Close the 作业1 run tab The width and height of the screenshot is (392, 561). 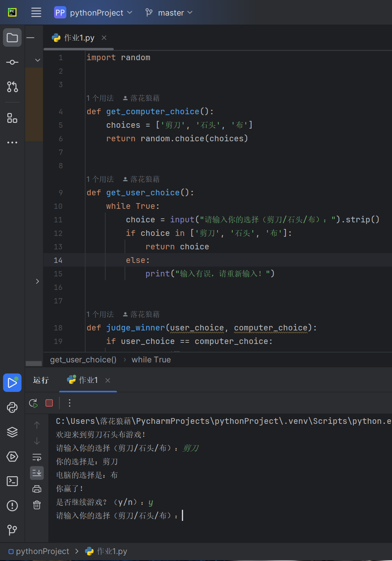click(x=108, y=380)
